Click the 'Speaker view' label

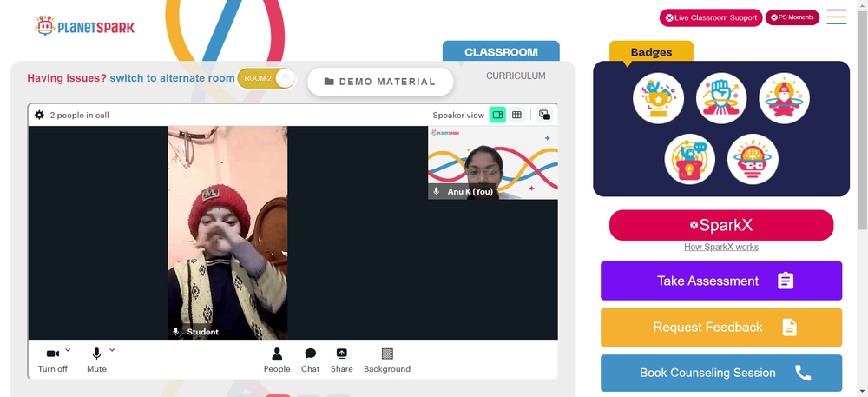(458, 116)
